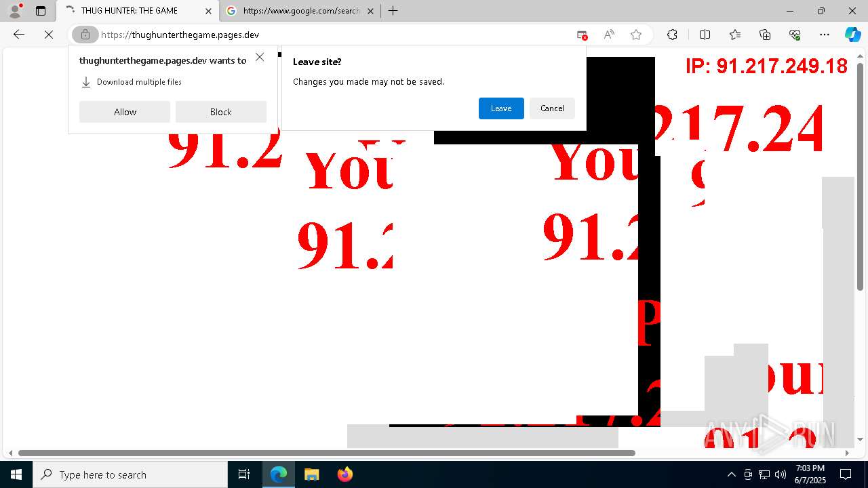Screen dimensions: 868x488
Task: Open a new tab with plus button
Action: (393, 11)
